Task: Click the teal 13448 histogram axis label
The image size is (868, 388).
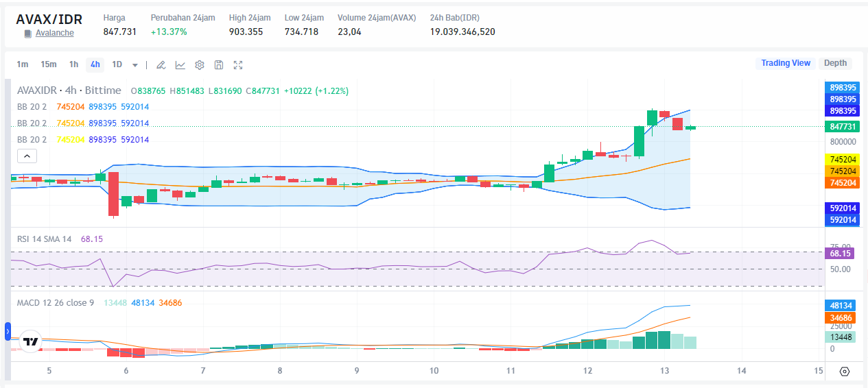Action: point(841,337)
